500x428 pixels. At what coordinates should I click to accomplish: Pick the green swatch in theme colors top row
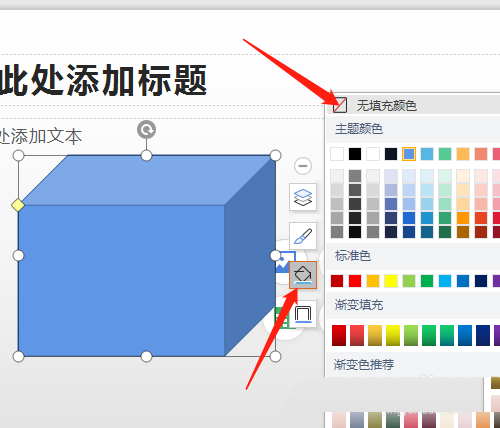[445, 154]
